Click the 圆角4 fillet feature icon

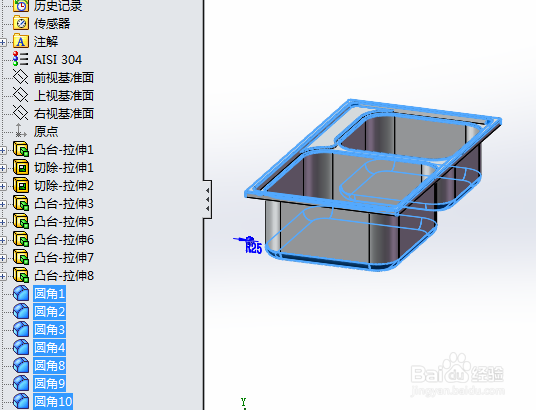click(21, 347)
